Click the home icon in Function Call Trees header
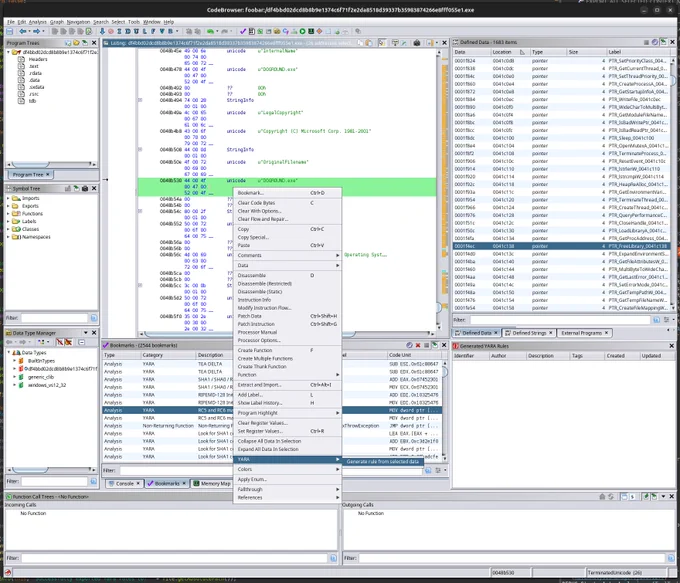The height and width of the screenshot is (583, 680). (x=602, y=496)
